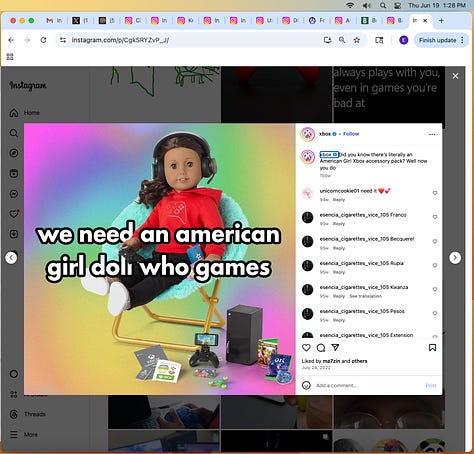Image resolution: width=474 pixels, height=454 pixels.
Task: Open macOS Control Center icon
Action: coord(397,5)
